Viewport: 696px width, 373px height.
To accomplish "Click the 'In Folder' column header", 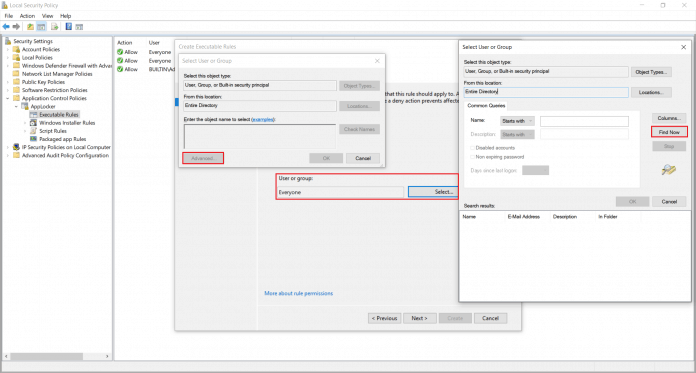I will click(608, 217).
